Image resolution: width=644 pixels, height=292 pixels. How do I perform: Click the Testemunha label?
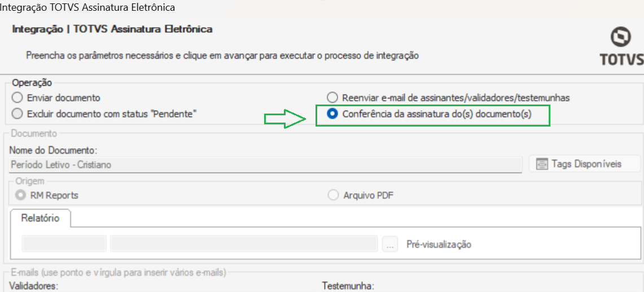pos(348,286)
